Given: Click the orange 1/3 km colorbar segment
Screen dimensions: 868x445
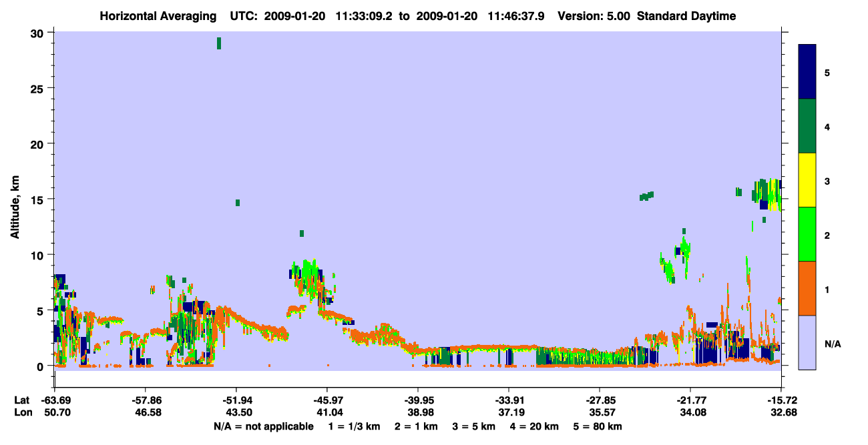Looking at the screenshot, I should pos(807,288).
